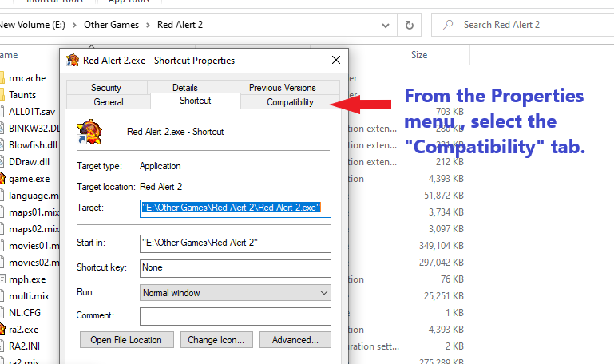Click inside the Target path field
Image resolution: width=614 pixels, height=364 pixels.
(236, 208)
